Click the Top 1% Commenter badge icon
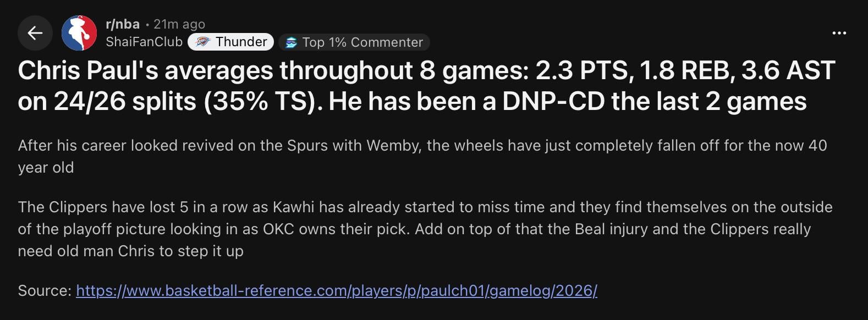 pyautogui.click(x=291, y=42)
